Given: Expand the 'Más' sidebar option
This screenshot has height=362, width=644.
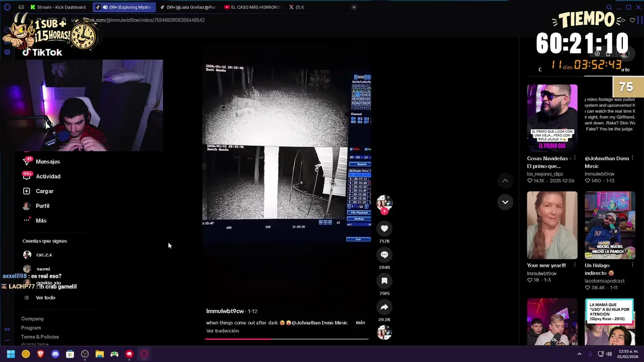Looking at the screenshot, I should click(x=41, y=221).
